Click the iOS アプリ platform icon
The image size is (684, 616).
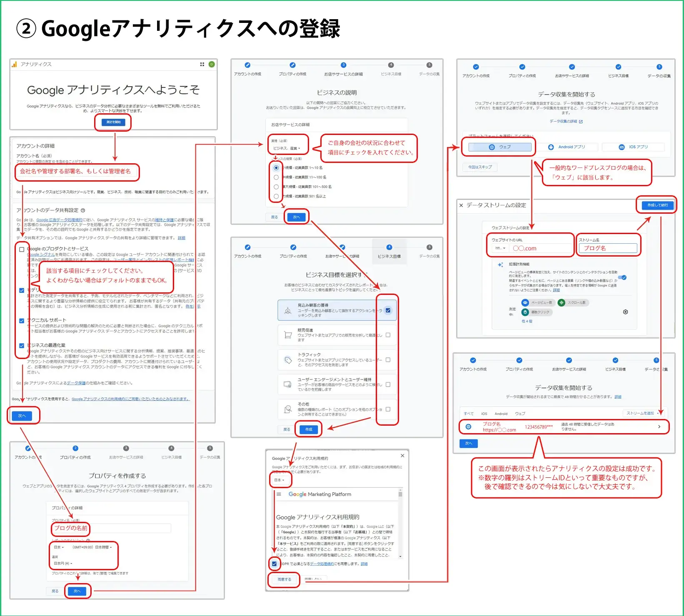[622, 147]
